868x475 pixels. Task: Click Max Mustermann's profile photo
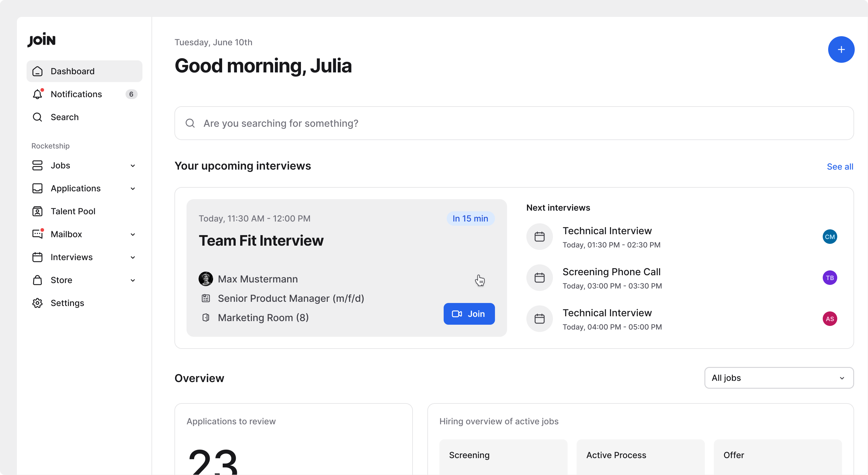pos(206,279)
